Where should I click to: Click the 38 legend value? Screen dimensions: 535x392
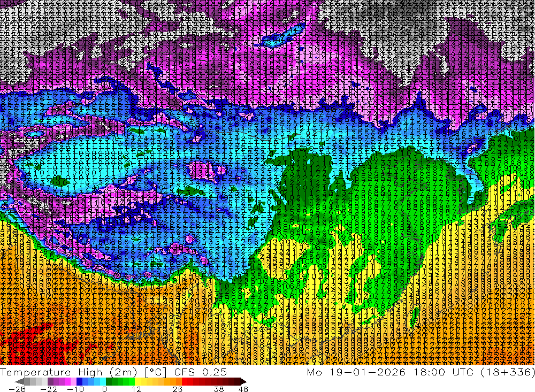219,389
